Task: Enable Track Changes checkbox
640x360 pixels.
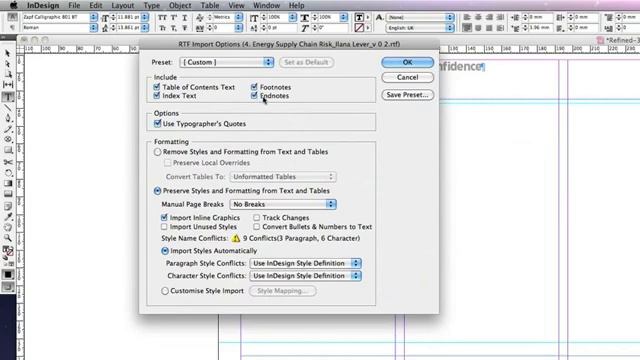Action: click(x=256, y=218)
